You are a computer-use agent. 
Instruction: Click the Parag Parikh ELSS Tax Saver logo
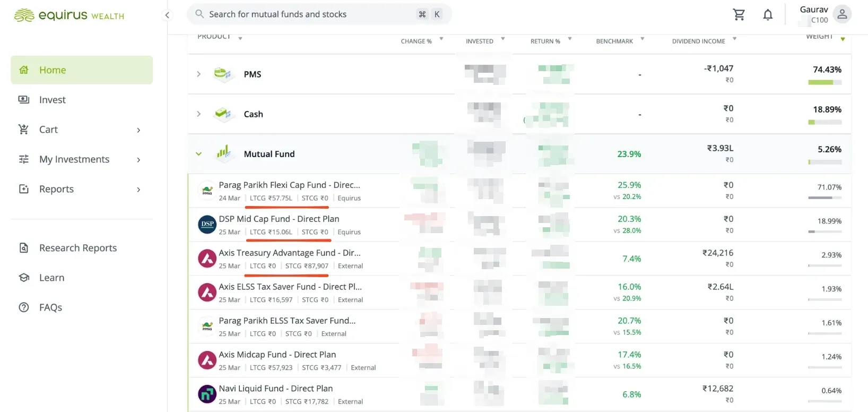(x=207, y=326)
